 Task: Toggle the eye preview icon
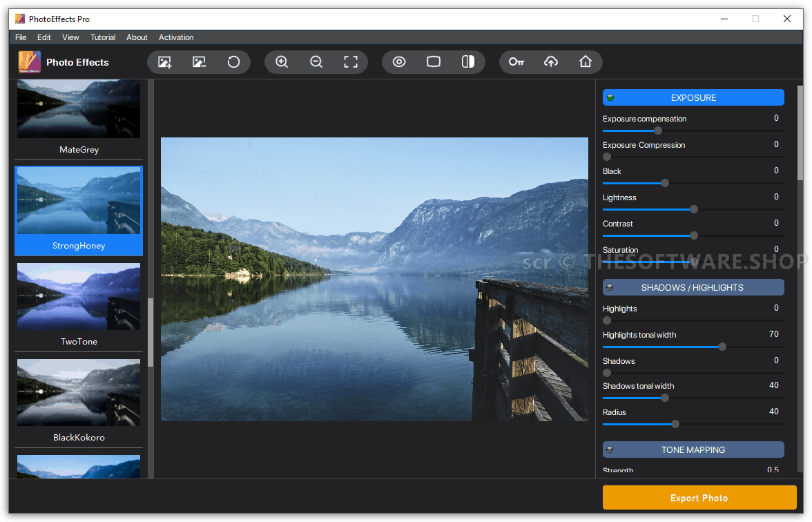[x=399, y=62]
